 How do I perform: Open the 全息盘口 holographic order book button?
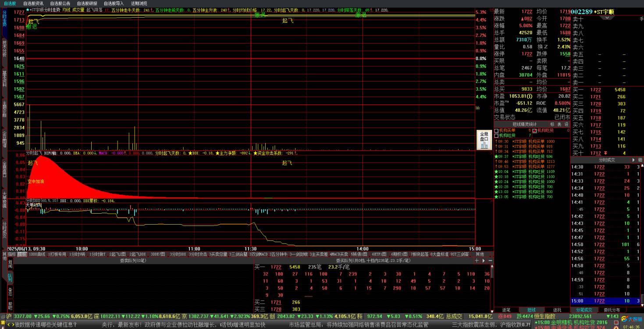[x=484, y=140]
